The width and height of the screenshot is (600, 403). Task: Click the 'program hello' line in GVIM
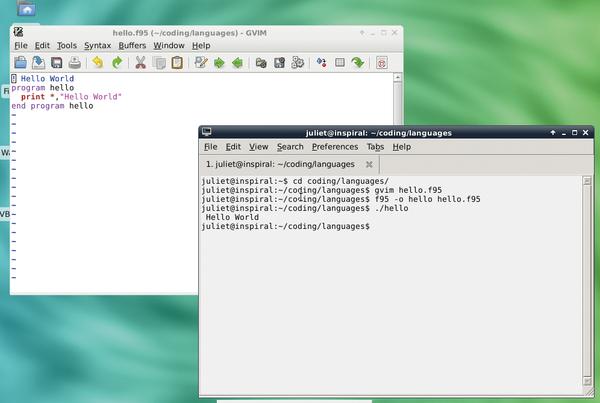42,88
